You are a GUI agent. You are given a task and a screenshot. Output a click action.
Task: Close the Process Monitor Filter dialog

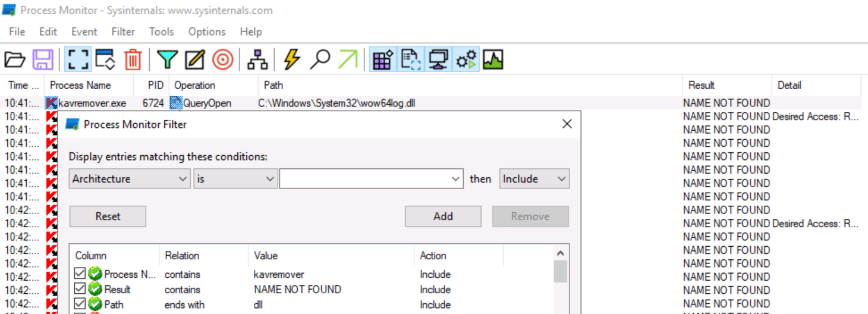[567, 124]
